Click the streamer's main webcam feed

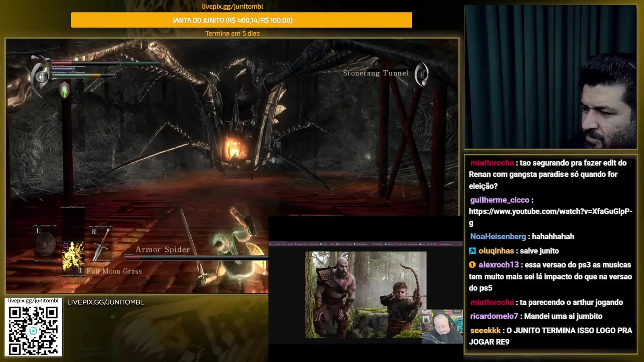click(550, 77)
